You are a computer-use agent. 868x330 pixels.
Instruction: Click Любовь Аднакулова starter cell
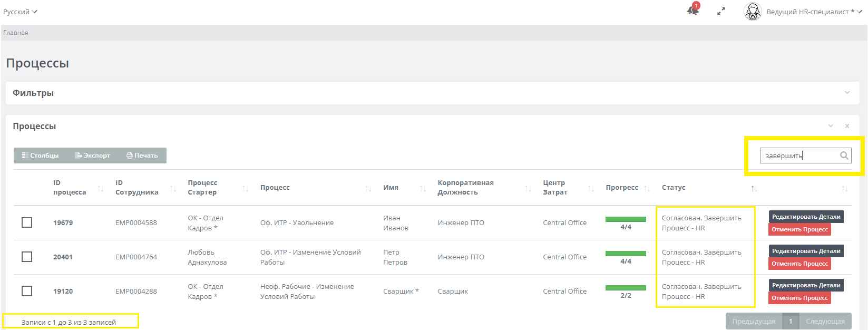(207, 257)
